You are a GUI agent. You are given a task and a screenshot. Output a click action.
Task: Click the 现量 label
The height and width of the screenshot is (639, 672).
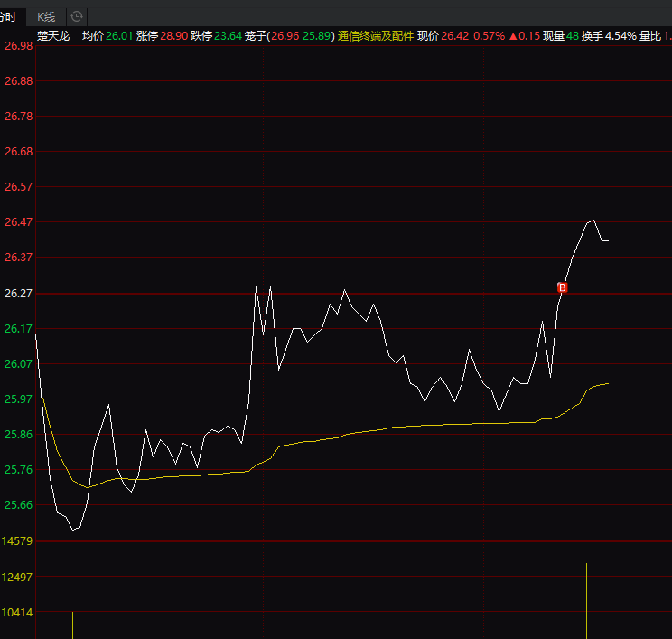click(x=554, y=36)
